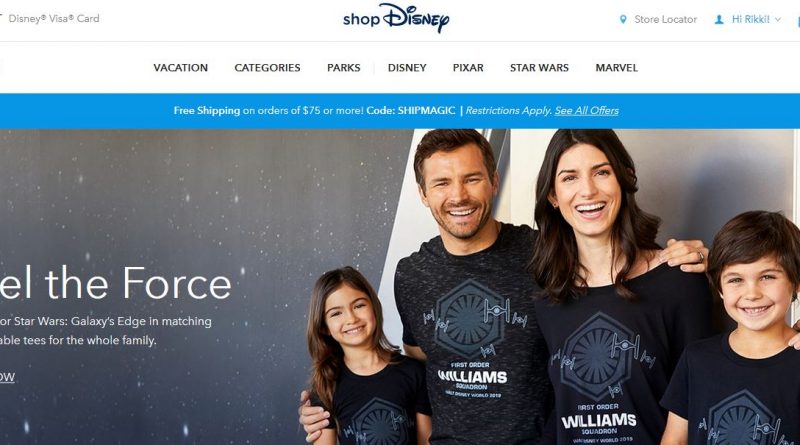This screenshot has width=800, height=445.
Task: Click the shopDisney logo
Action: coord(396,18)
